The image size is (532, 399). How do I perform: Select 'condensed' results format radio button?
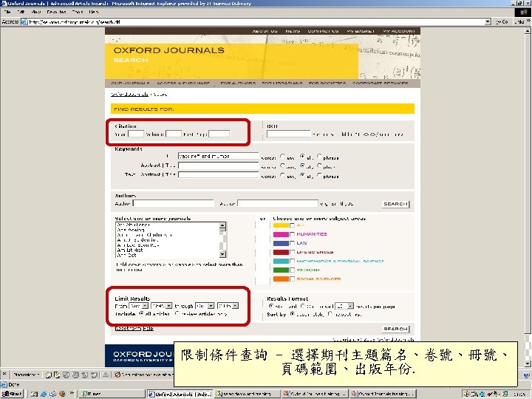(x=302, y=306)
